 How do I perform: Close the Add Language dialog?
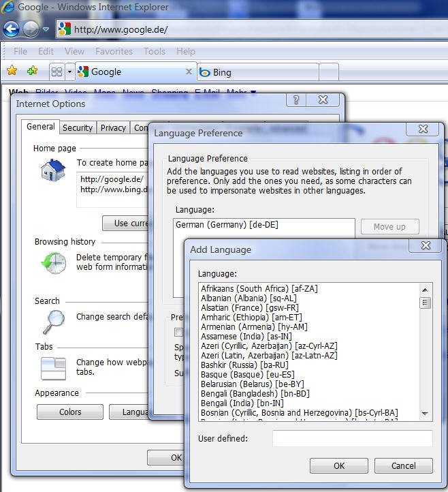426,246
